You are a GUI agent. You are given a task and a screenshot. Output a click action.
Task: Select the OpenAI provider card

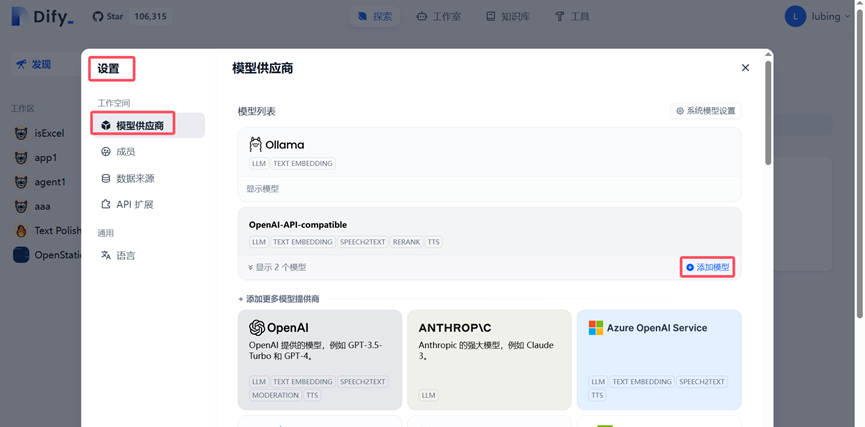coord(320,360)
